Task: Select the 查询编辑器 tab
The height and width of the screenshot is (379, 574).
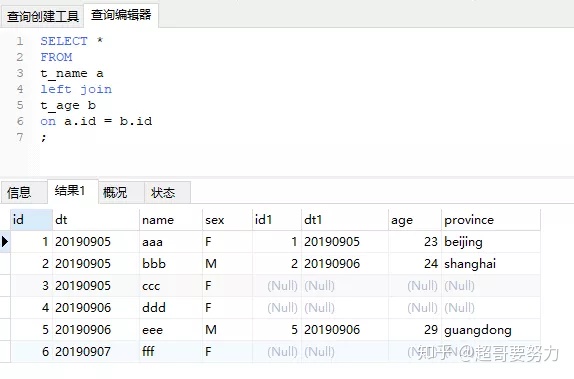Action: (121, 15)
